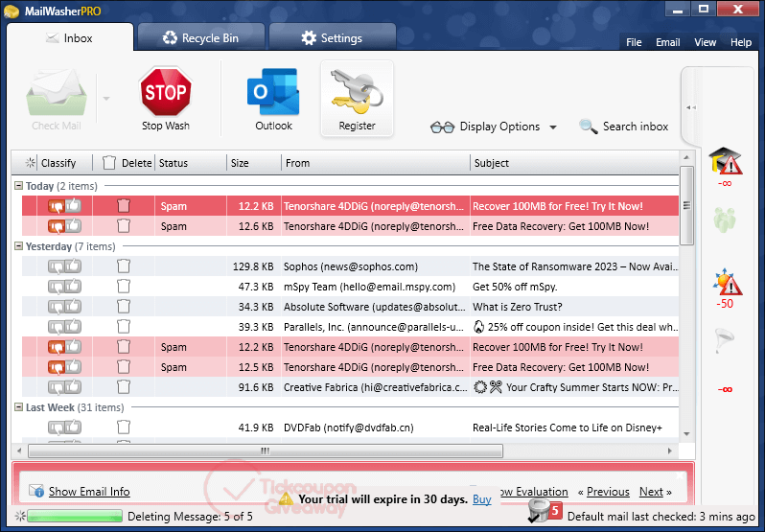This screenshot has height=532, width=765.
Task: Click the Display Options glasses icon
Action: pyautogui.click(x=442, y=127)
